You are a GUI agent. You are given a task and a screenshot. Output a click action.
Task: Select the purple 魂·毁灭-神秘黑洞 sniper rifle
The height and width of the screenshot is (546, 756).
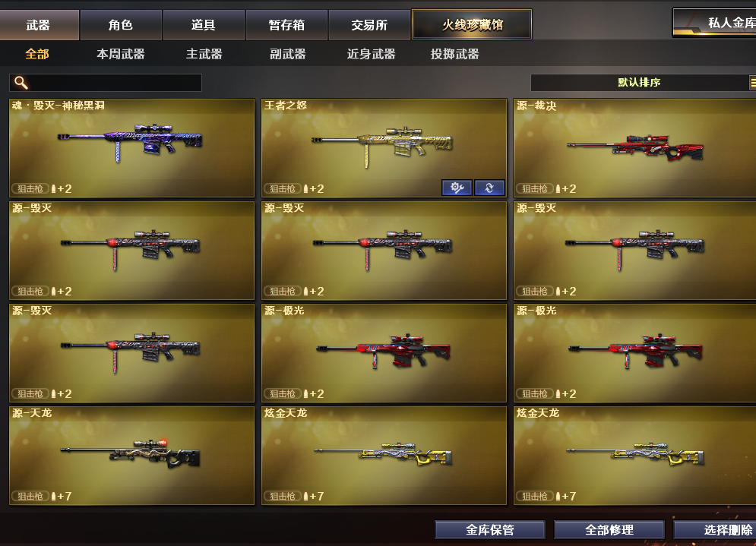[131, 148]
